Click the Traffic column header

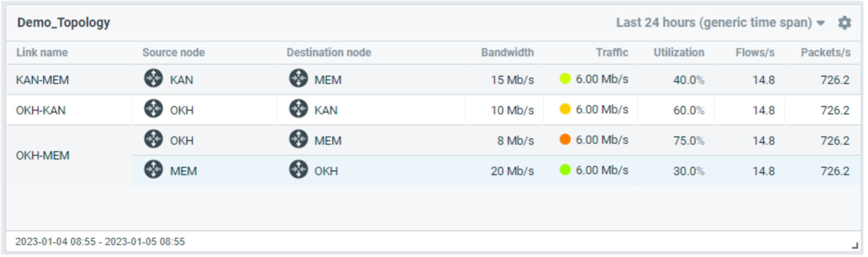click(x=612, y=53)
